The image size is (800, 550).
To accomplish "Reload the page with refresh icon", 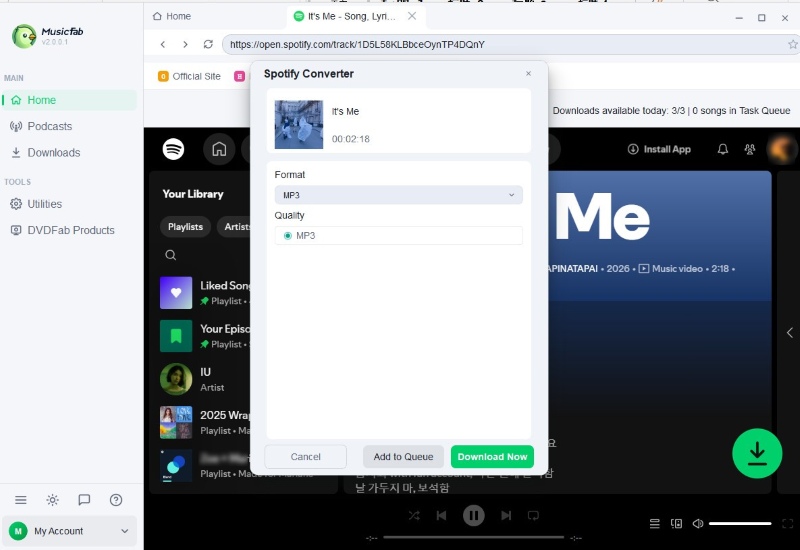I will (208, 44).
